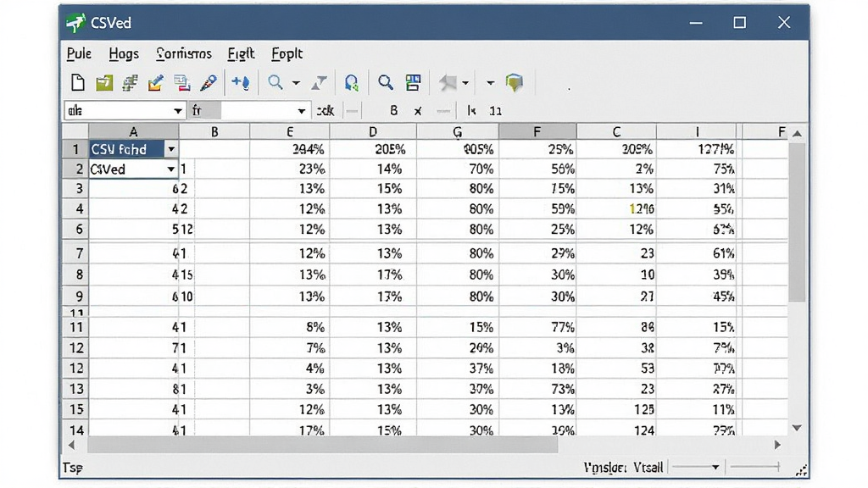The width and height of the screenshot is (868, 488).
Task: Open file with the green folder icon
Action: [x=104, y=83]
